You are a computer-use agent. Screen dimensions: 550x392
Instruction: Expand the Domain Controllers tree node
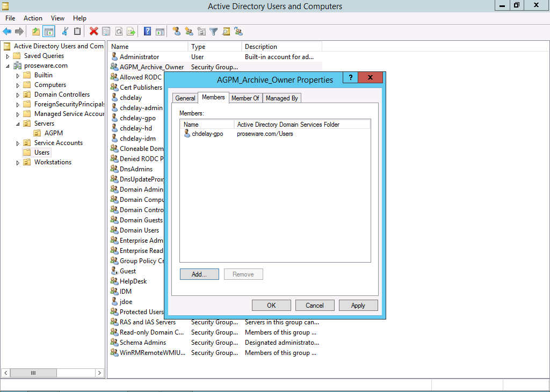18,95
